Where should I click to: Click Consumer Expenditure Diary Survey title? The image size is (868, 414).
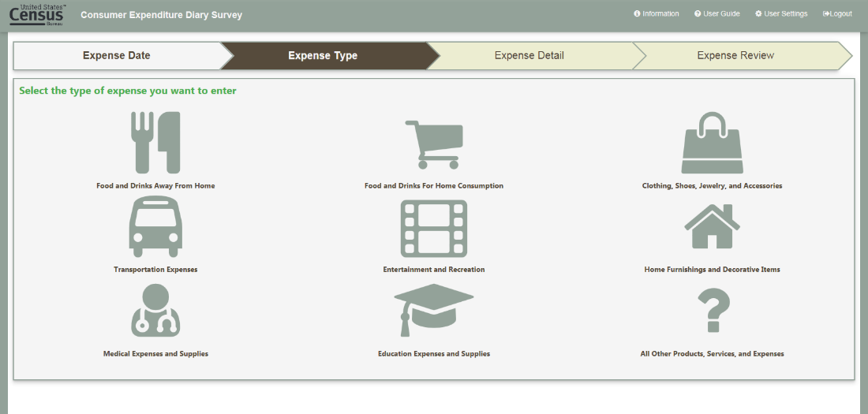pyautogui.click(x=161, y=15)
